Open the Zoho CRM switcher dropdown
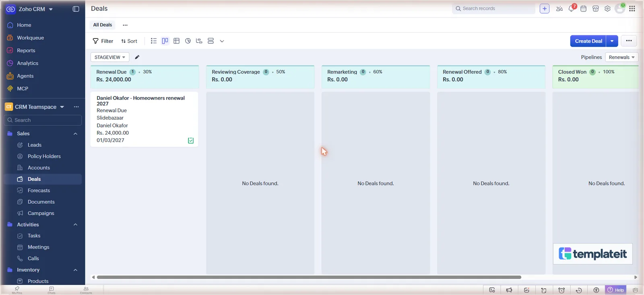 point(51,9)
